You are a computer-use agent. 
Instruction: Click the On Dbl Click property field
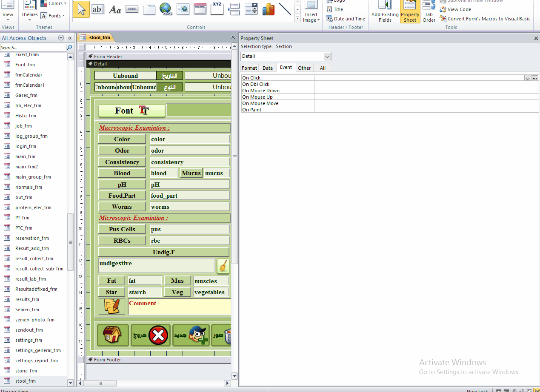tap(426, 84)
